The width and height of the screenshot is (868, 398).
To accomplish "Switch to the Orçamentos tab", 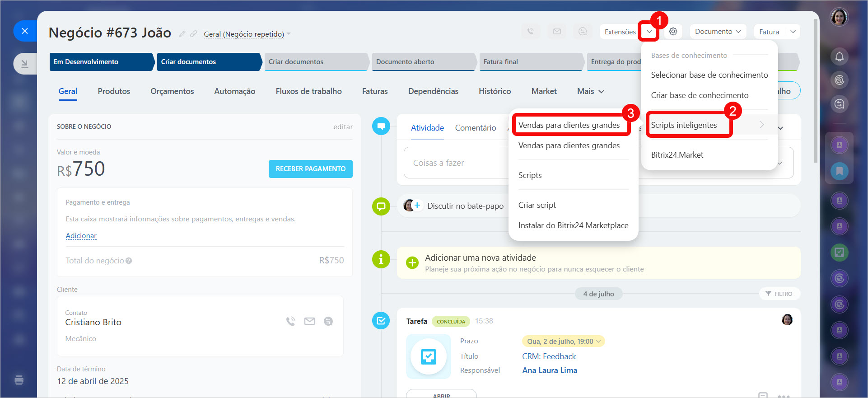I will 172,91.
